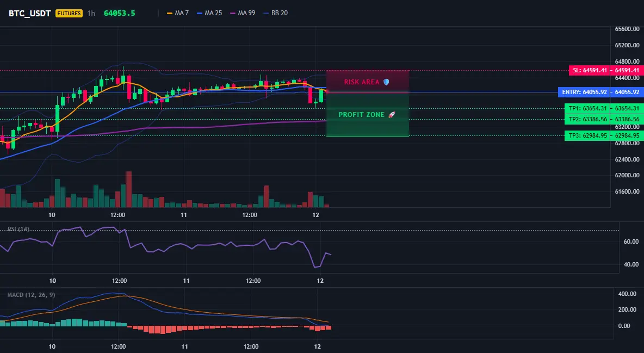Image resolution: width=644 pixels, height=353 pixels.
Task: Click date label 10 under price chart
Action: [x=52, y=215]
